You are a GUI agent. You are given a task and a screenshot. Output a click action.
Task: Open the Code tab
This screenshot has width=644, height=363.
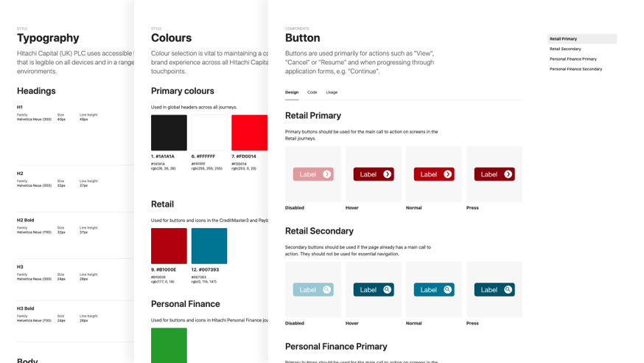[312, 92]
